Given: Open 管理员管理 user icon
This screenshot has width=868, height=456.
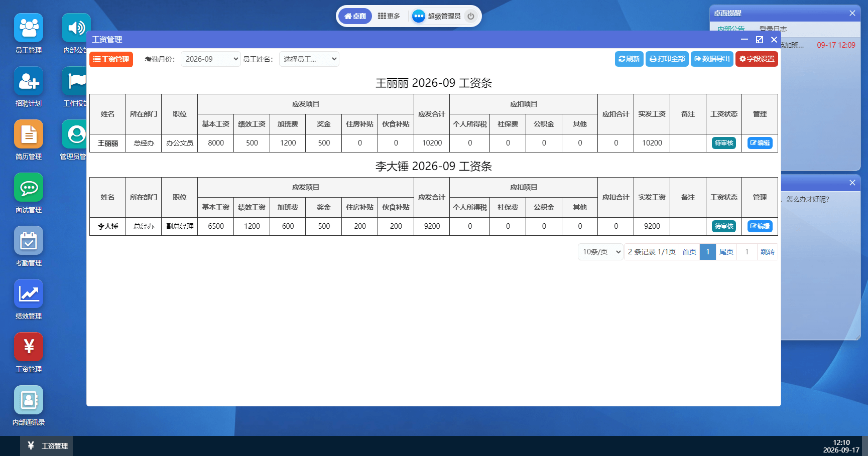Looking at the screenshot, I should pos(75,134).
